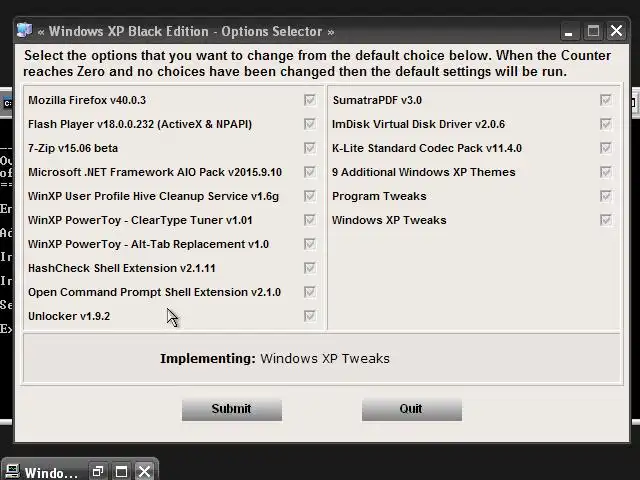The height and width of the screenshot is (480, 640).
Task: Uncheck Flash Player v18.0.0.232 option
Action: point(310,124)
